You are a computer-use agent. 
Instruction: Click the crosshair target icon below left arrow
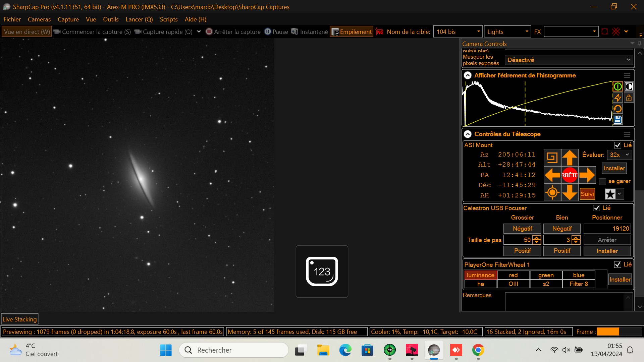point(552,193)
